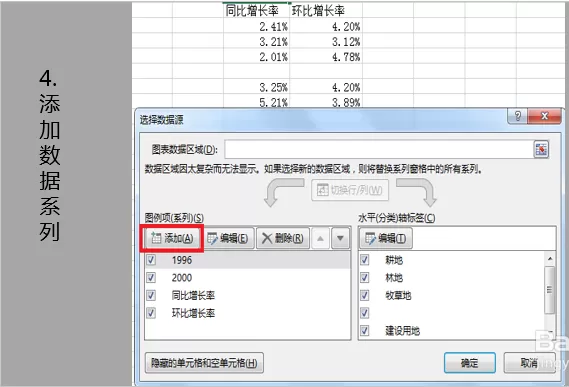Cancel with the 取消 button
Image resolution: width=569 pixels, height=387 pixels.
(x=529, y=363)
